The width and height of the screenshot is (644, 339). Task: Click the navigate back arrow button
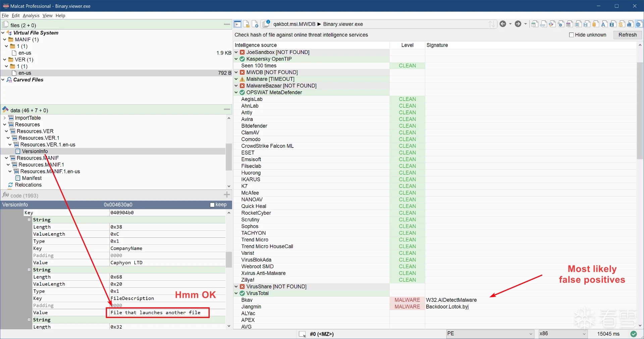tap(503, 24)
